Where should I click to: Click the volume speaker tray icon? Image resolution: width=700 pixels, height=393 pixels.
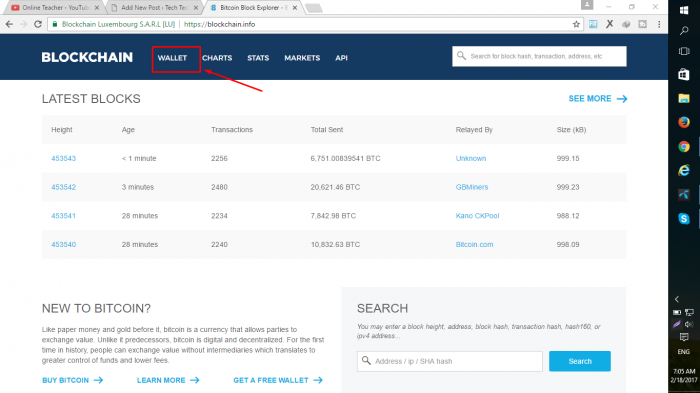[x=689, y=325]
